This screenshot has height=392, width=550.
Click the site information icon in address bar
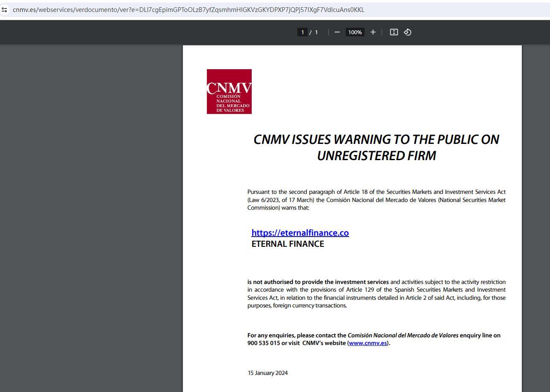click(x=4, y=10)
